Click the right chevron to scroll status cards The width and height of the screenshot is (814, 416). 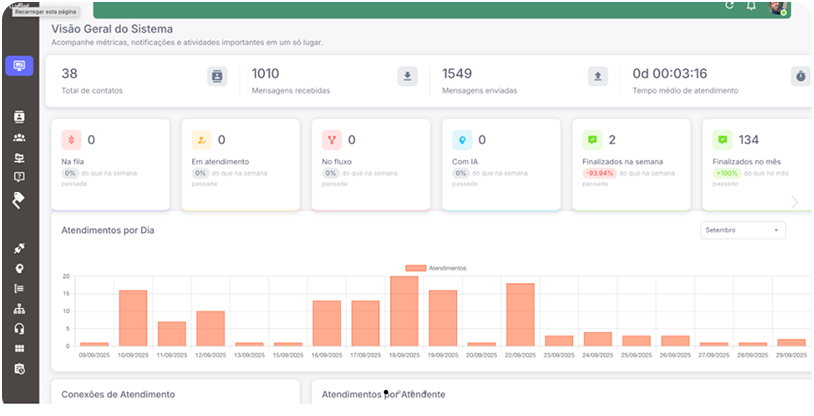tap(795, 202)
